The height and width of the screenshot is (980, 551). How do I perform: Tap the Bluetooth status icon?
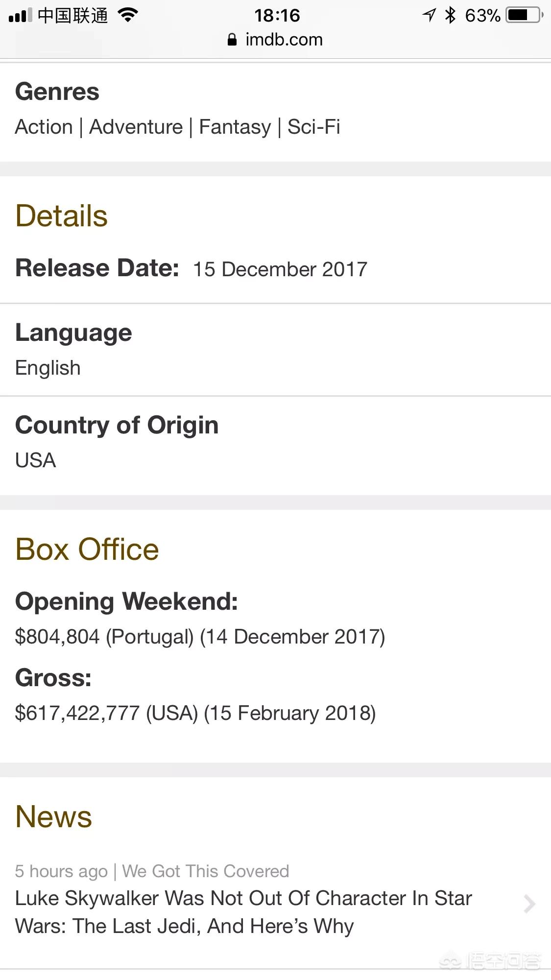(450, 16)
